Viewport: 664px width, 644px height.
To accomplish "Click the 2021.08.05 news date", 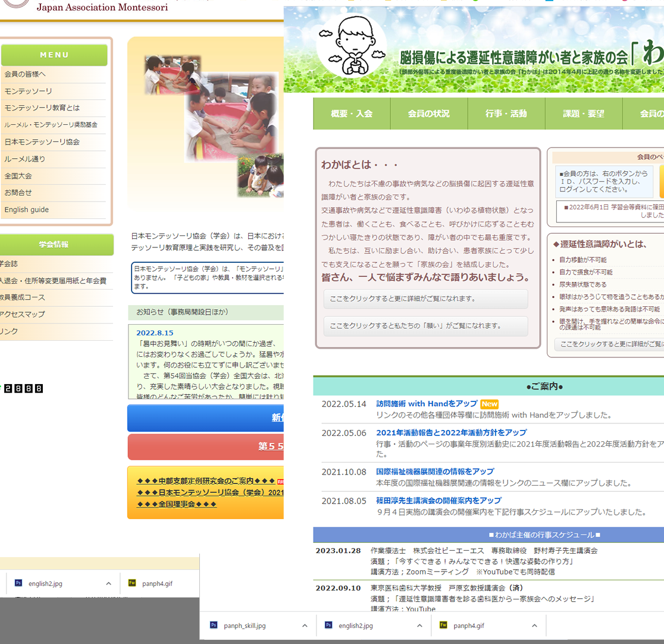I will [x=344, y=501].
